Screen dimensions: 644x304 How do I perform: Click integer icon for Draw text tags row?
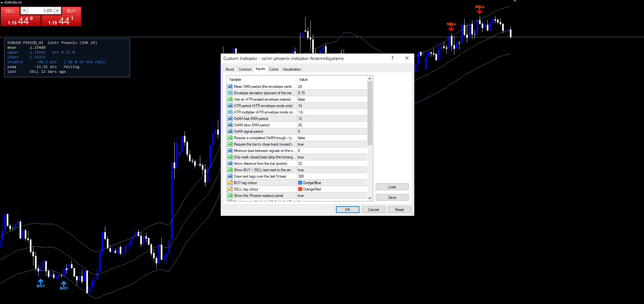(230, 176)
